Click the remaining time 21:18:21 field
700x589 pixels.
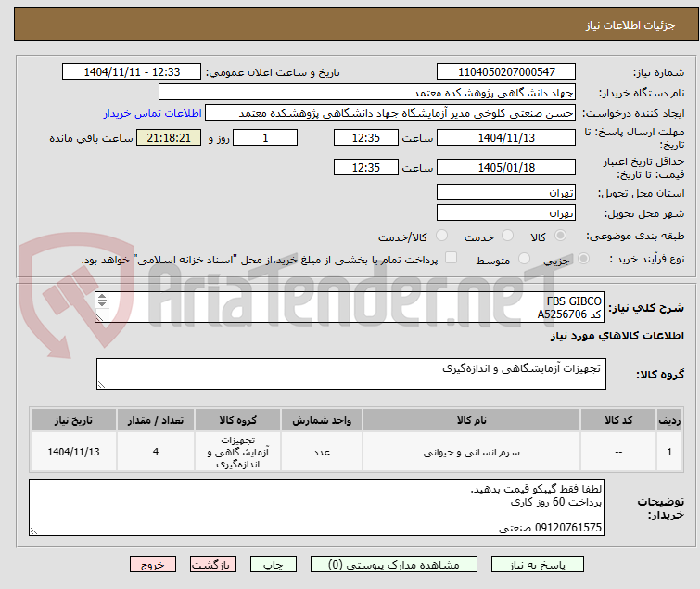pyautogui.click(x=169, y=137)
